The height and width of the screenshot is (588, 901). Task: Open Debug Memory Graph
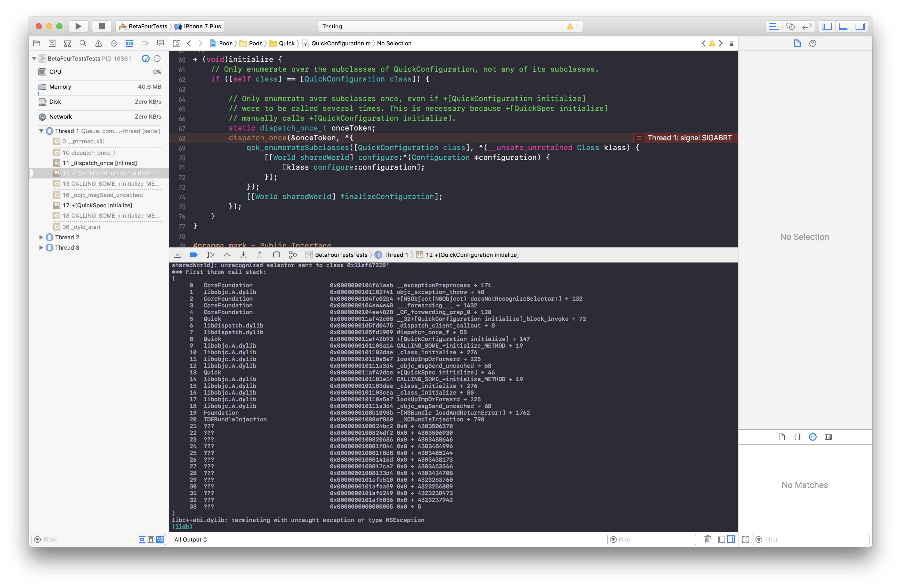point(293,255)
